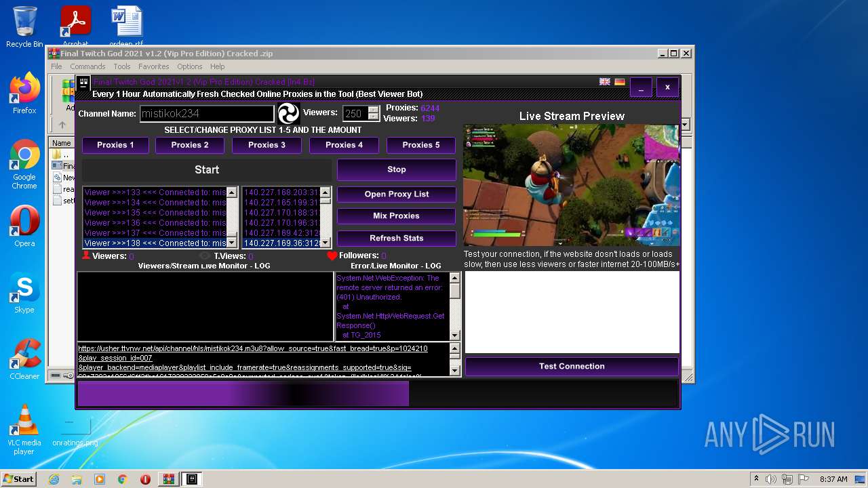Viewport: 868px width, 488px height.
Task: Open Recycle Bin on the desktop
Action: (x=24, y=27)
